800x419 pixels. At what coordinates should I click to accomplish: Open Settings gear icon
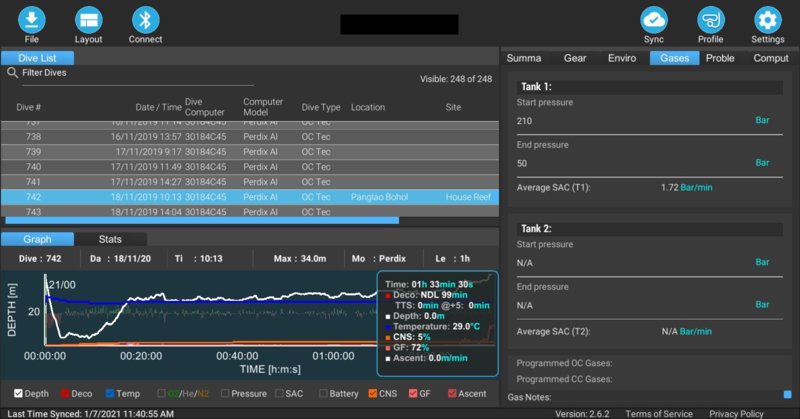(x=767, y=19)
